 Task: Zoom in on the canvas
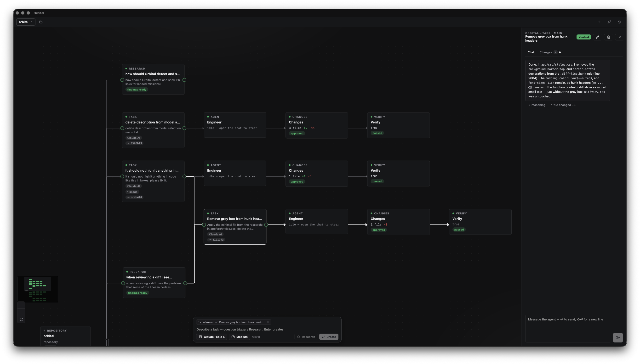click(x=21, y=305)
